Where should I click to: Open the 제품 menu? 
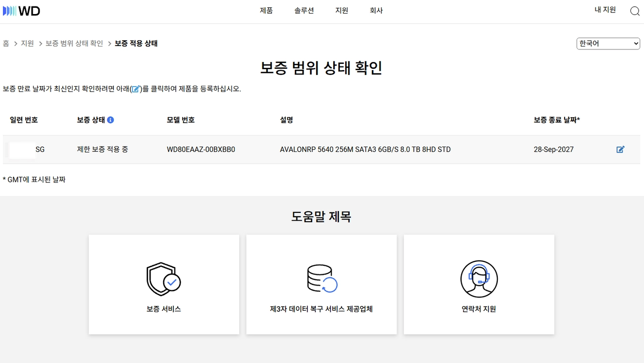tap(266, 11)
